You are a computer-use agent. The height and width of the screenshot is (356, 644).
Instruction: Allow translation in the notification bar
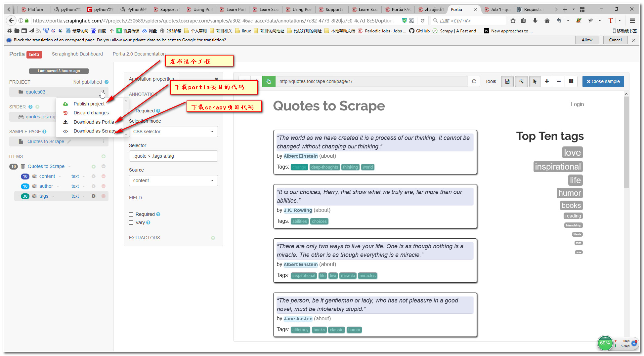click(x=587, y=40)
